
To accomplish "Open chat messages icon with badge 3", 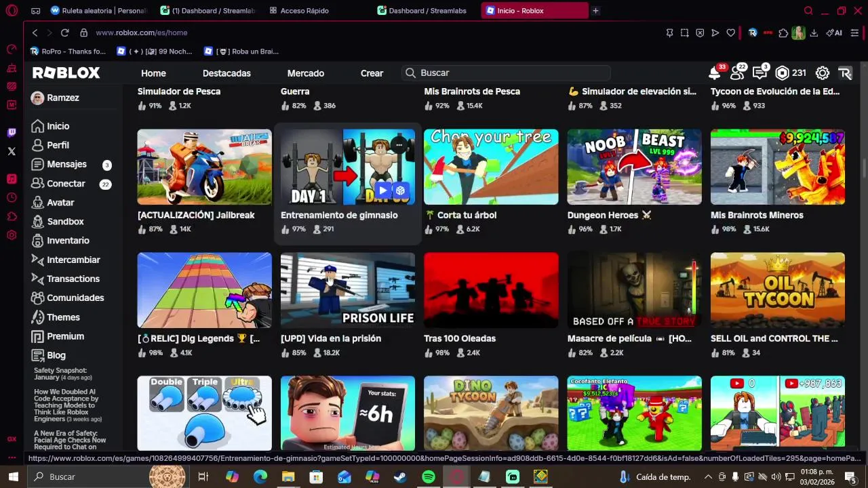I will (x=759, y=73).
